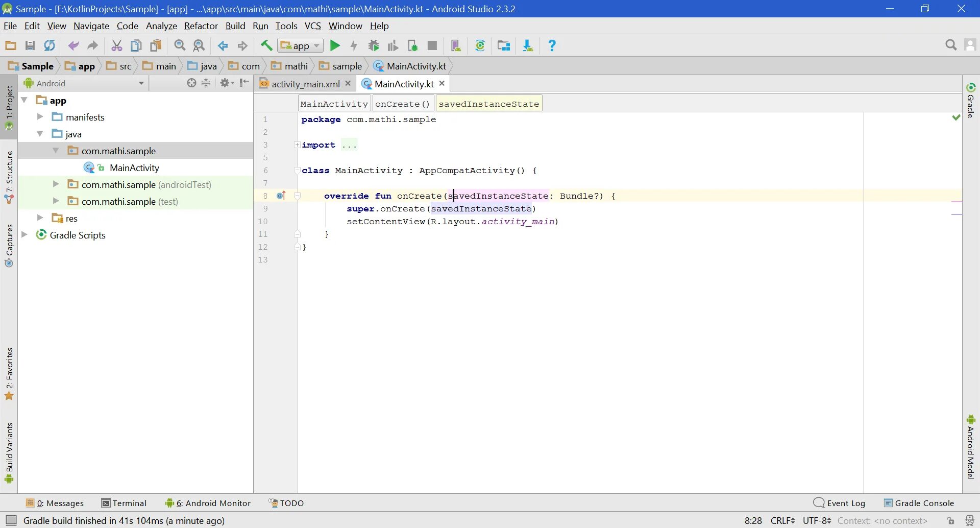Open the Project Structure icon

504,46
